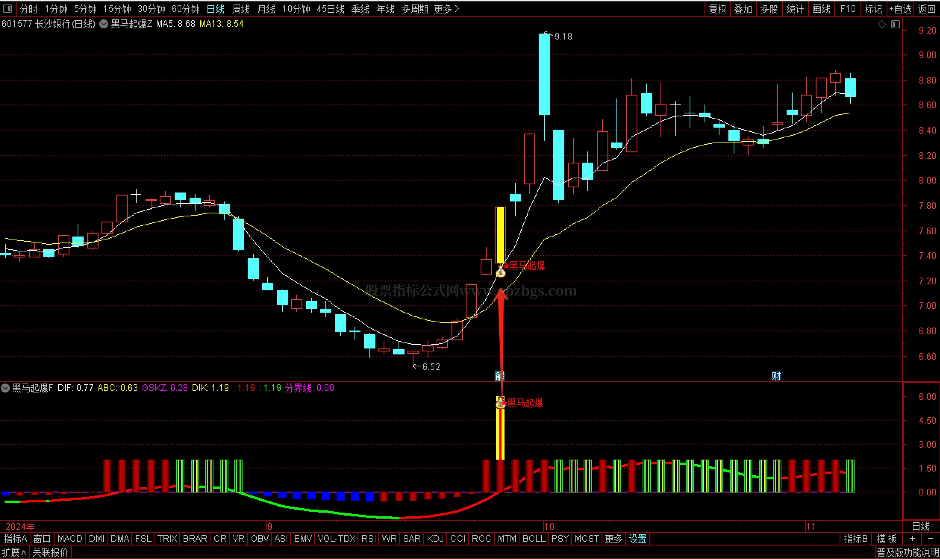This screenshot has width=940, height=560.
Task: Select the KDJ indicator tab
Action: point(435,539)
